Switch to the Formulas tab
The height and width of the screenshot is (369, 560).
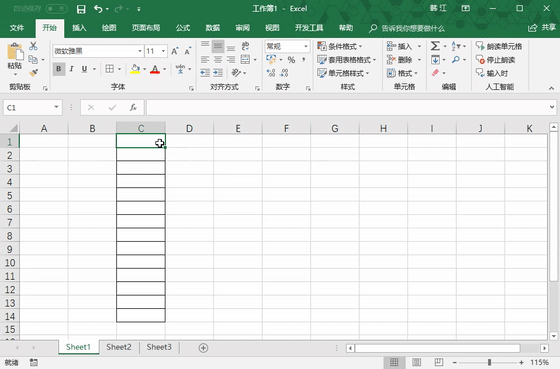(x=183, y=28)
